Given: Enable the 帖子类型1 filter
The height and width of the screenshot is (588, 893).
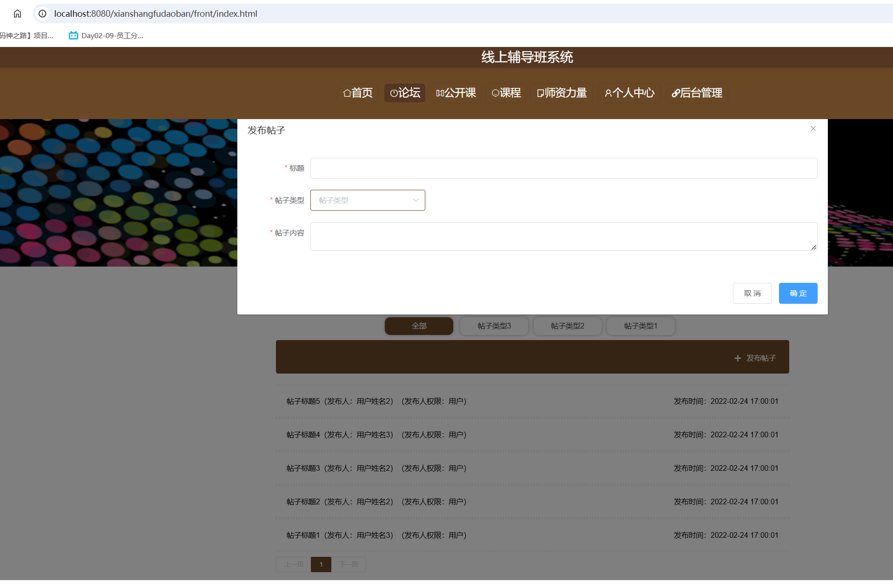Looking at the screenshot, I should click(640, 326).
